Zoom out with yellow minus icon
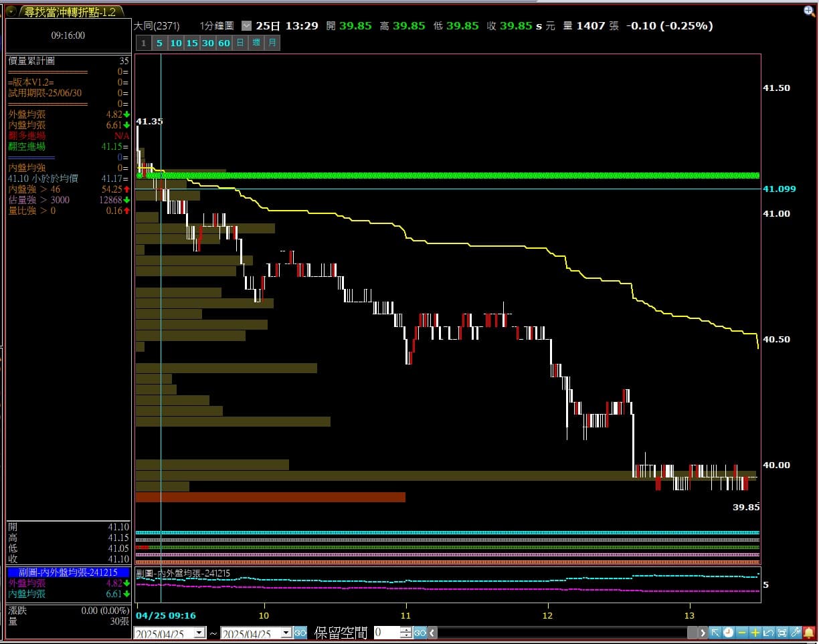This screenshot has height=644, width=819. (742, 633)
